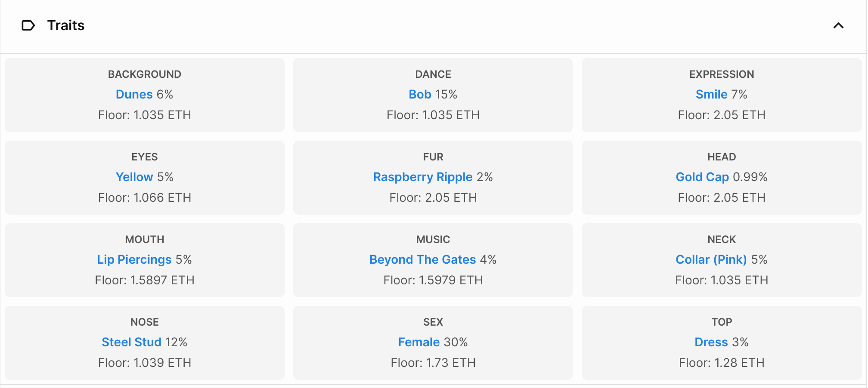
Task: Click the SEX floor price 1.73 ETH
Action: [x=433, y=363]
